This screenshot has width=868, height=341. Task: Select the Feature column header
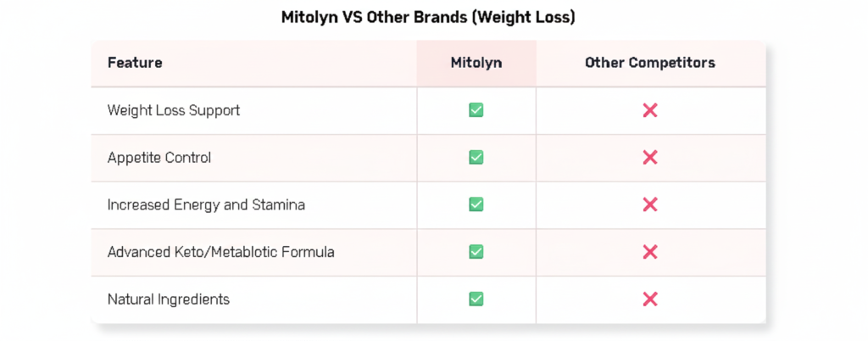pyautogui.click(x=135, y=63)
